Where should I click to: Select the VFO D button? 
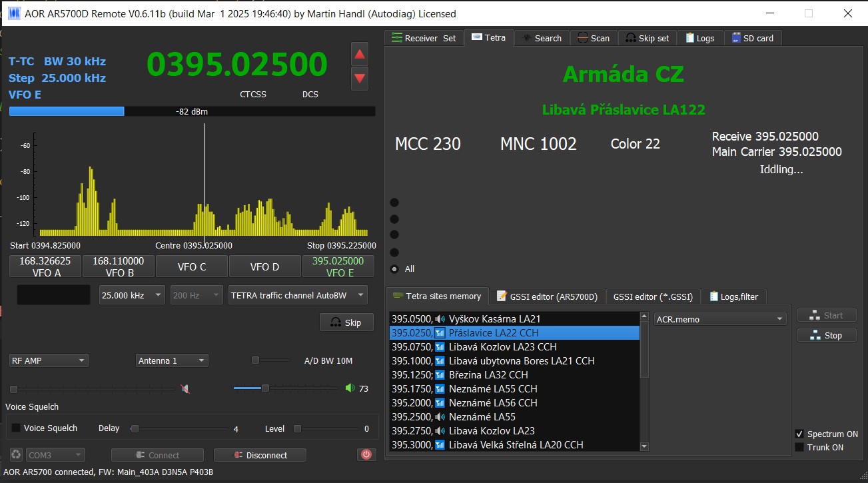(265, 266)
